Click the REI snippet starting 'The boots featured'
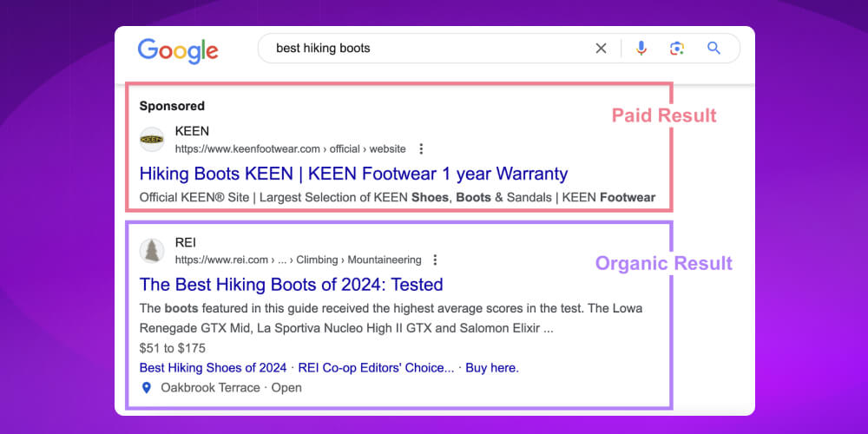 [x=391, y=319]
